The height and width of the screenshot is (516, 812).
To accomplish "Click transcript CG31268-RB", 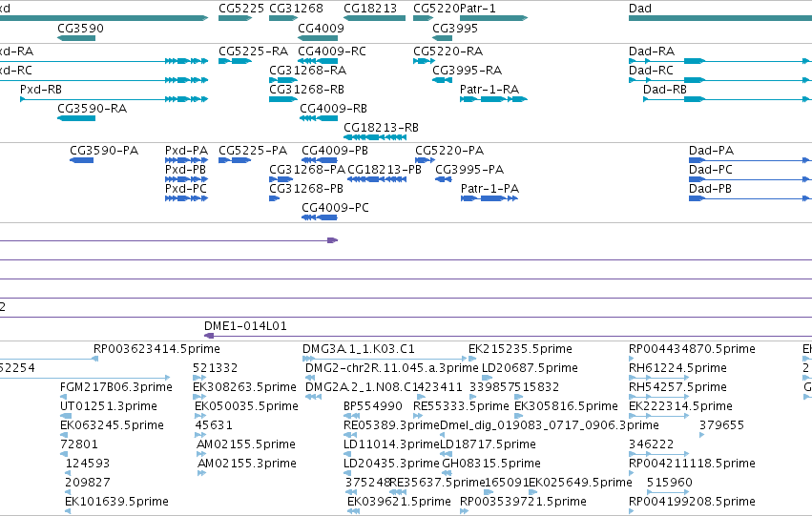I will (283, 99).
